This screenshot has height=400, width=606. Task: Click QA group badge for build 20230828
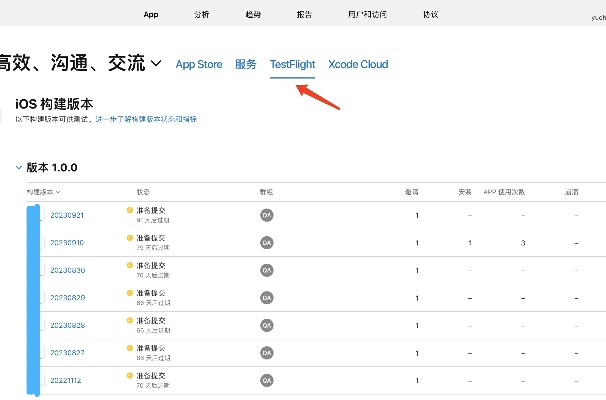click(266, 325)
